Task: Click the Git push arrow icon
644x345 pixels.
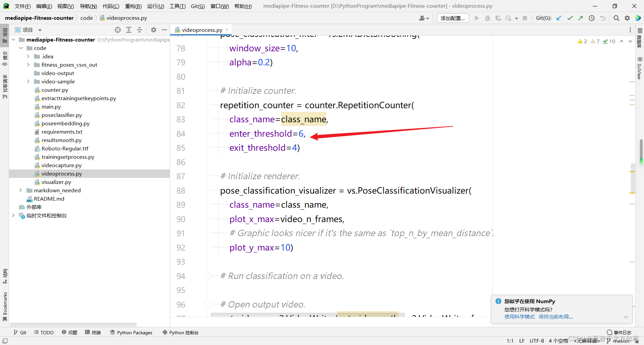Action: (581, 18)
